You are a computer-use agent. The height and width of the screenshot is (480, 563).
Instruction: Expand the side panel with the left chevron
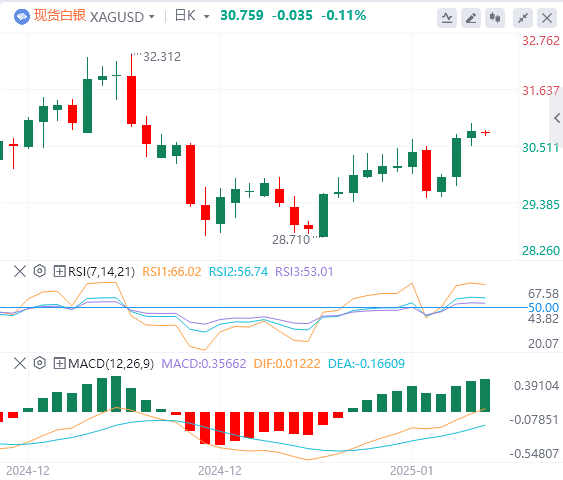click(x=557, y=118)
